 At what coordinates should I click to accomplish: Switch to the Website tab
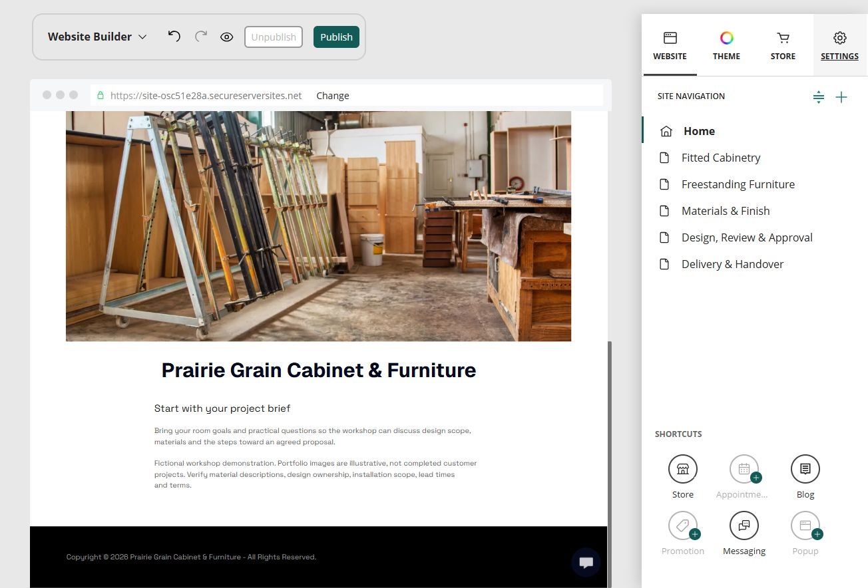(x=670, y=45)
